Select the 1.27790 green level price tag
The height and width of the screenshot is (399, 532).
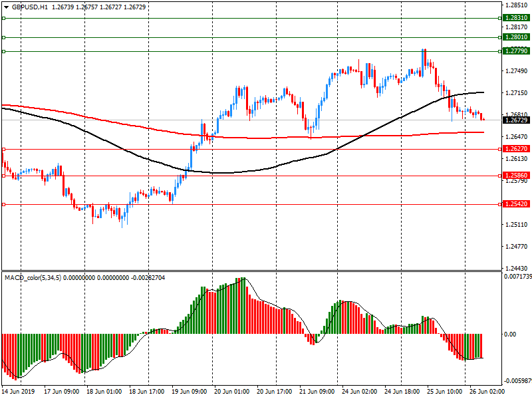[x=516, y=51]
